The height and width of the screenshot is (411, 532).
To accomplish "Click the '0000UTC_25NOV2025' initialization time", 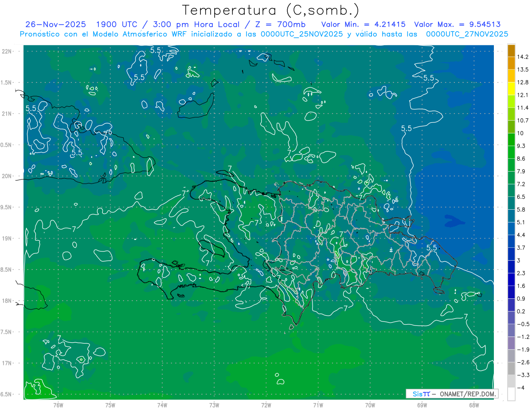I will [x=302, y=34].
